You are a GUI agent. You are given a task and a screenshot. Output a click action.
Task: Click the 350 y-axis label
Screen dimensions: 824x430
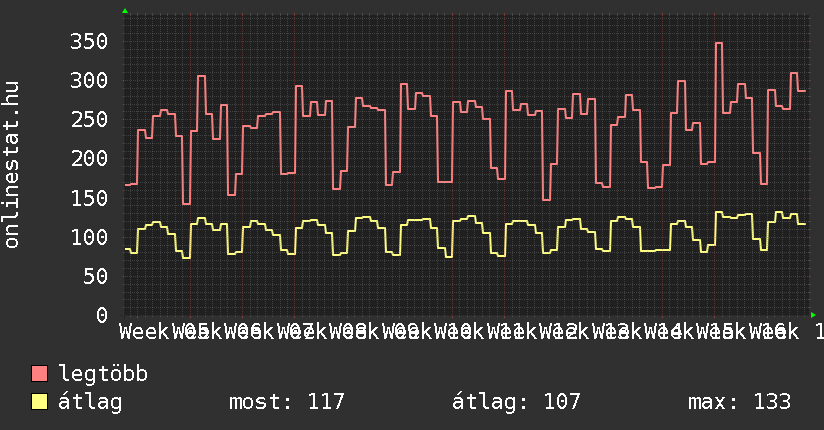click(x=88, y=41)
